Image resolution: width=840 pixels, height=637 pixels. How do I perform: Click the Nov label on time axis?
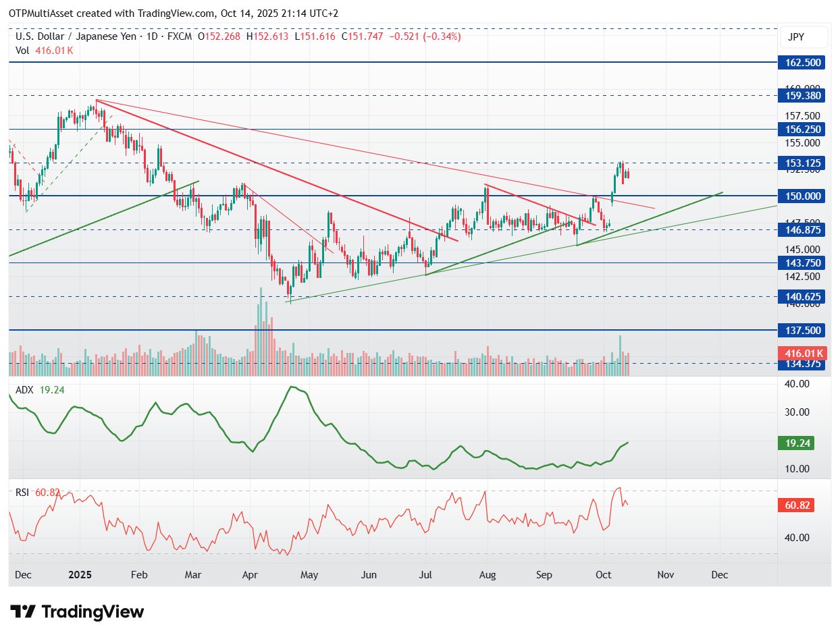[x=666, y=575]
